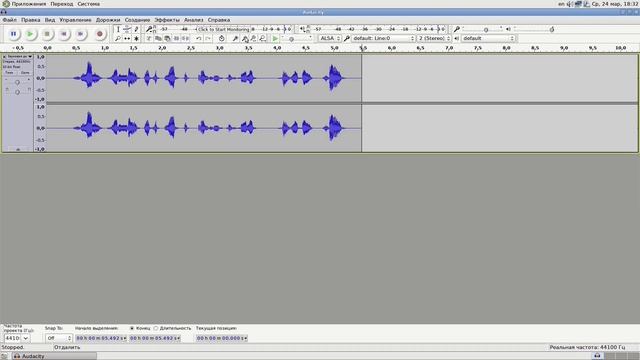Solo the audio track
This screenshot has width=640, height=360.
coord(25,73)
